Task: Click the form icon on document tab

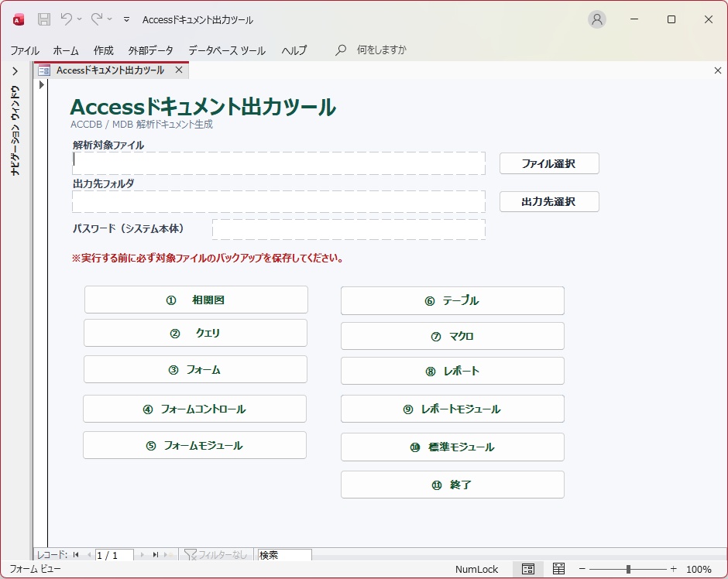Action: pyautogui.click(x=44, y=70)
